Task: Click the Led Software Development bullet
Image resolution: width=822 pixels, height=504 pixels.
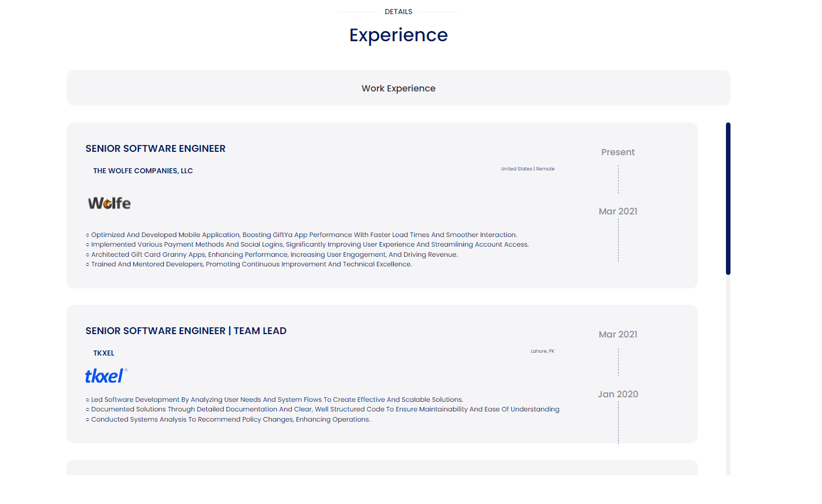Action: (x=275, y=400)
